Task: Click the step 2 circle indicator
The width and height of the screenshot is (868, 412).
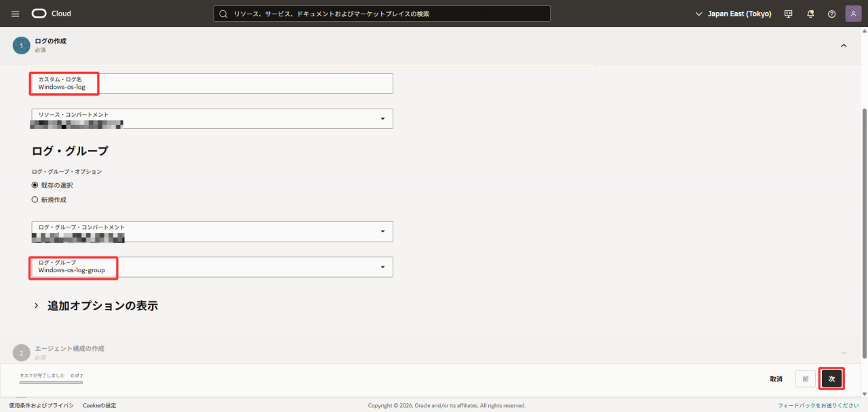Action: click(x=21, y=352)
